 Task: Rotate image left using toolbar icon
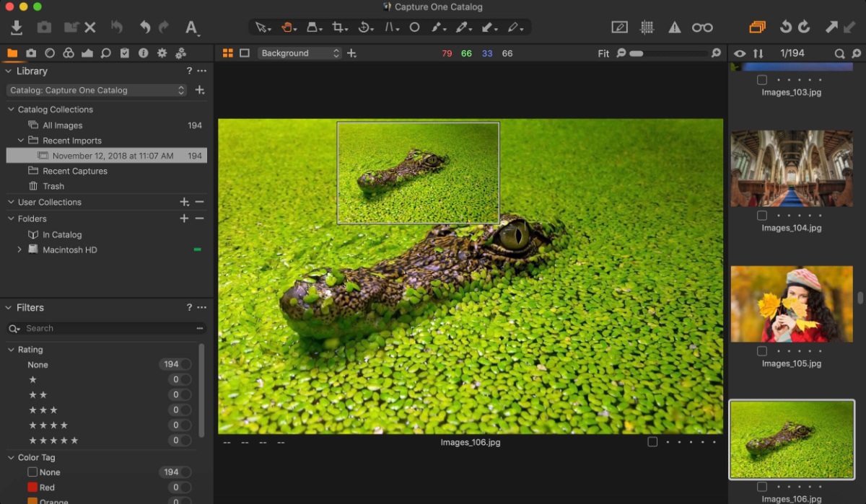pos(786,27)
